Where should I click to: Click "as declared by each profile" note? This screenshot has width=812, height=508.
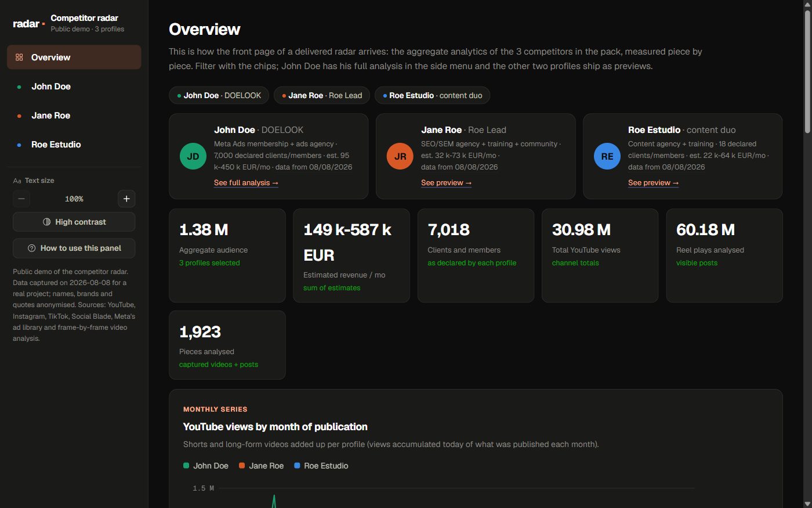point(472,263)
